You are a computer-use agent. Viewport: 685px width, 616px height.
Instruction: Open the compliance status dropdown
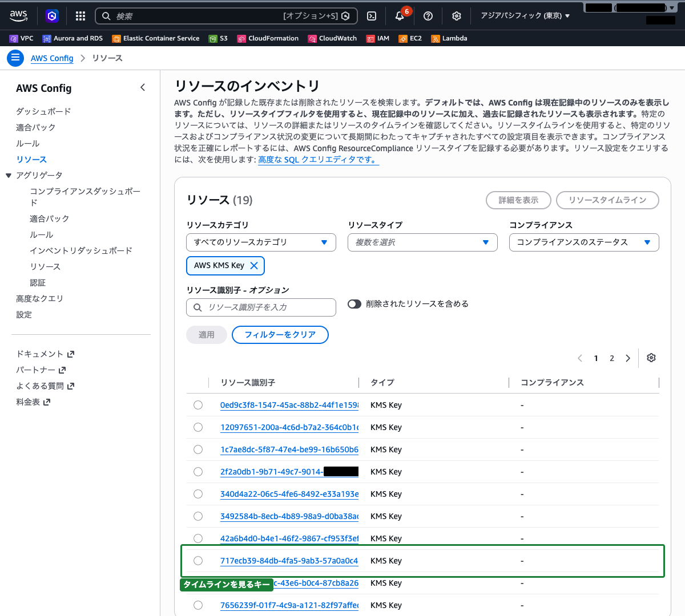point(584,242)
